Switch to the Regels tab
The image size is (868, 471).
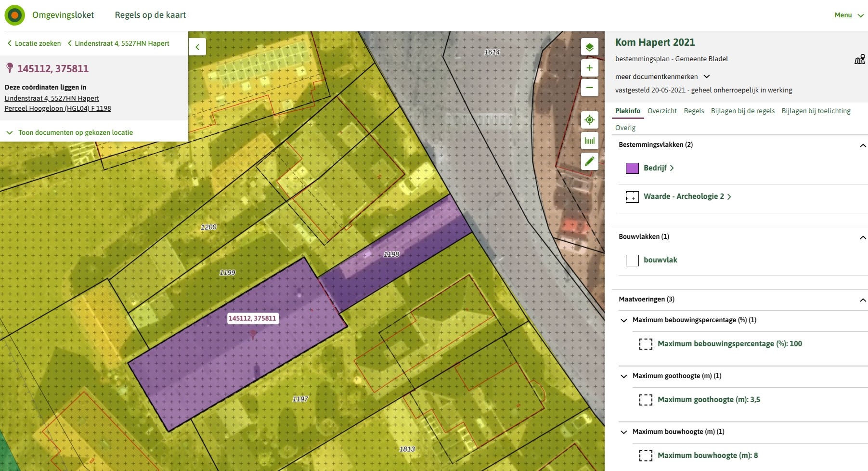tap(693, 111)
